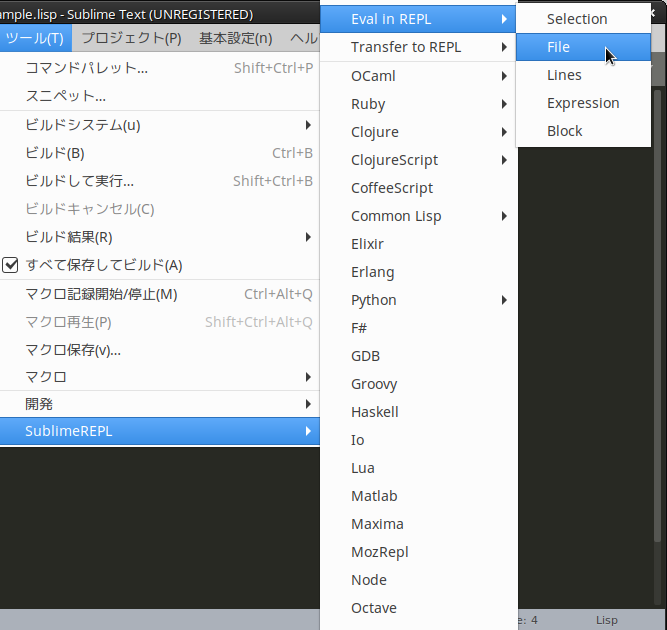The width and height of the screenshot is (667, 630).
Task: Expand the マクロ submenu
Action: click(x=160, y=377)
